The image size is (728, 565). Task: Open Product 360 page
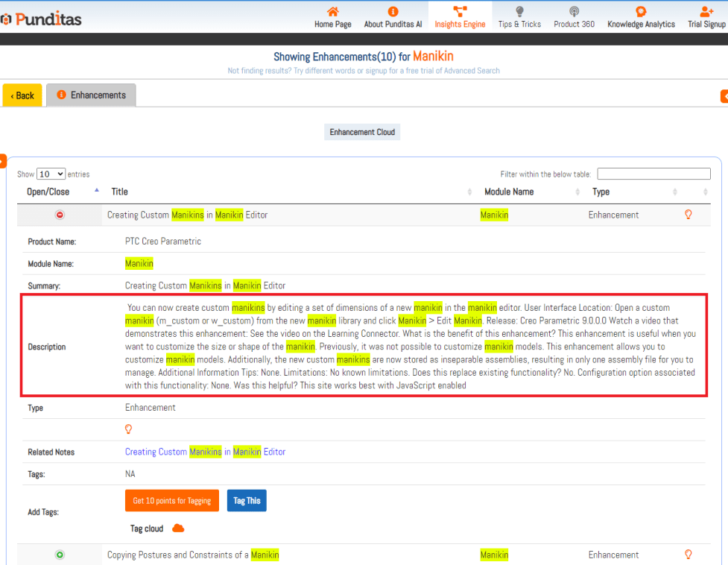tap(574, 12)
